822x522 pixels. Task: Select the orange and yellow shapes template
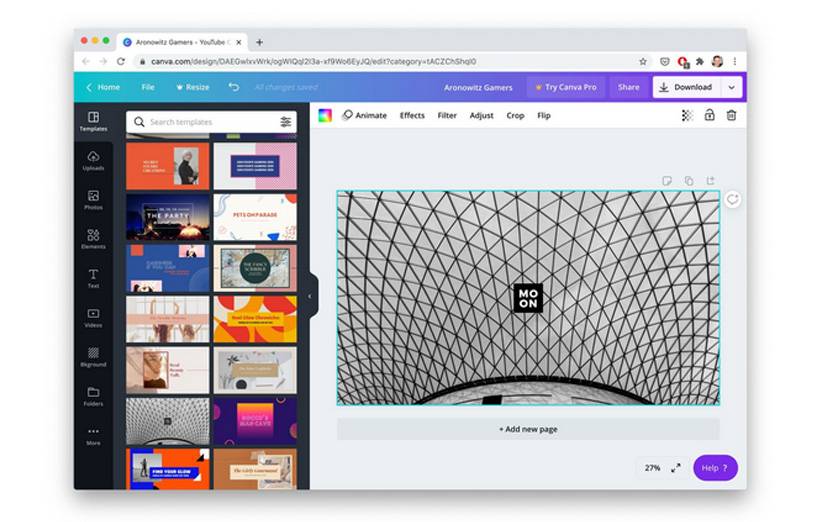(x=255, y=319)
